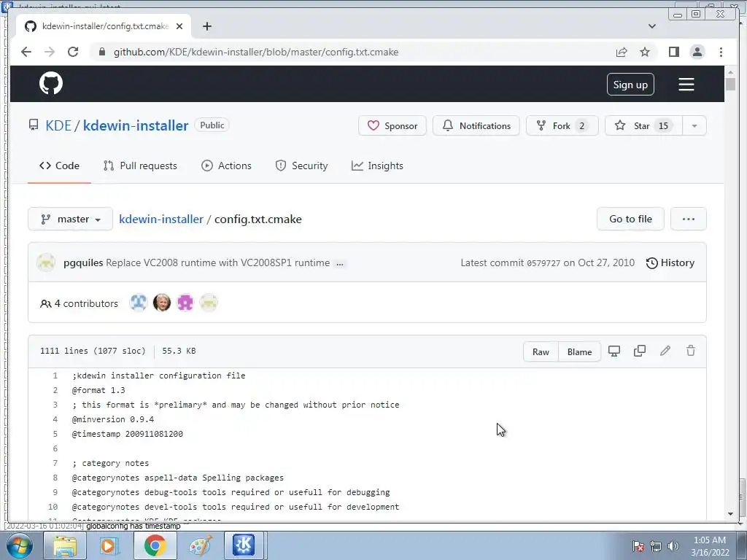
Task: Close the kdewin-installer tab
Action: 179,26
